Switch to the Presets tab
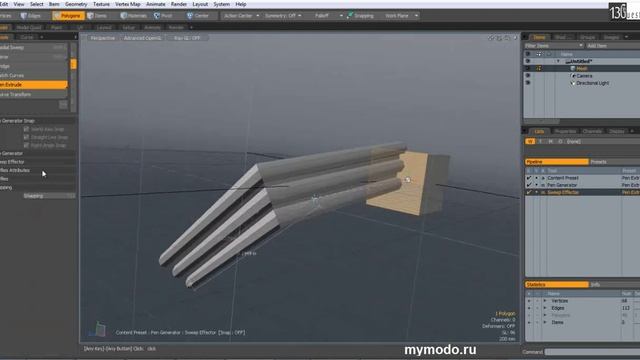This screenshot has width=640, height=360. pyautogui.click(x=614, y=162)
